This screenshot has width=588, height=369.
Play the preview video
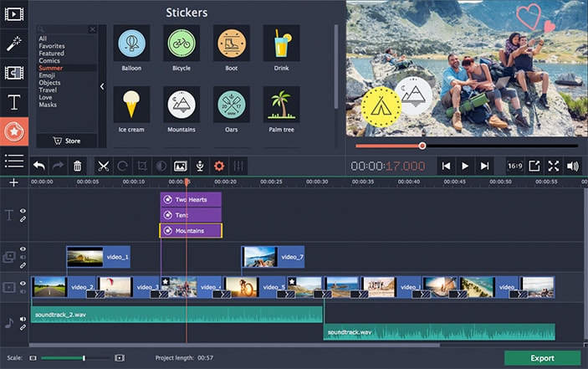coord(465,166)
